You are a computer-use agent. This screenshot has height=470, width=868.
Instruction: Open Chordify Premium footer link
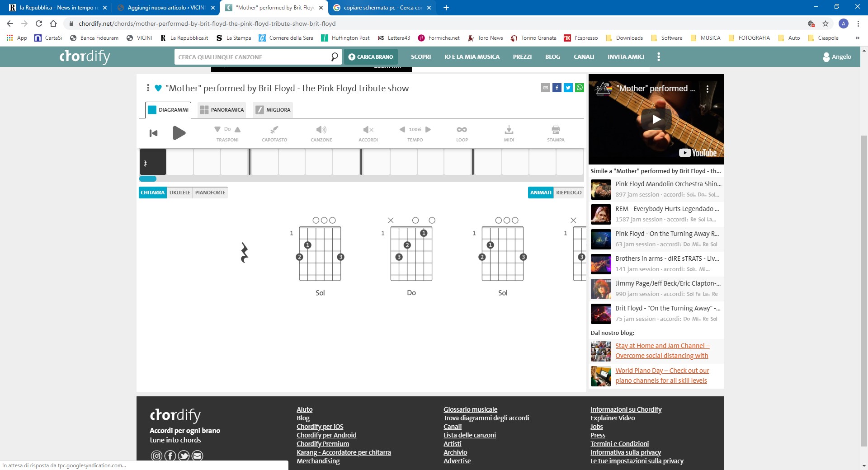pyautogui.click(x=323, y=444)
